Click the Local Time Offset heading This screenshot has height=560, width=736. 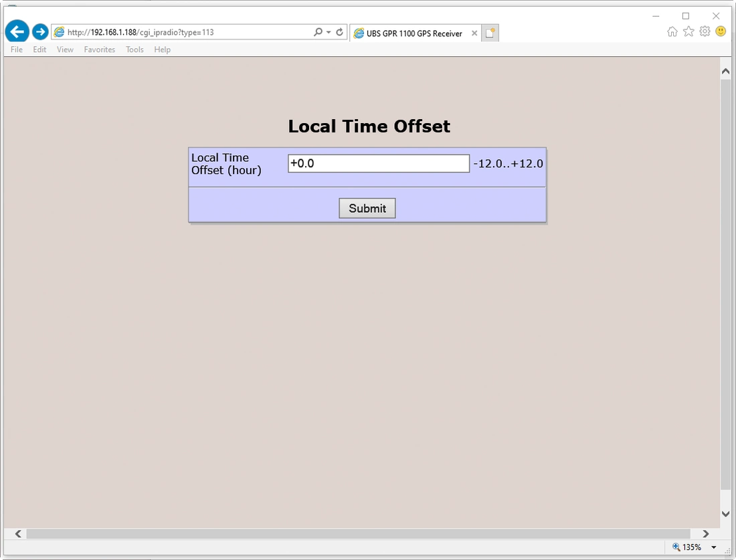369,126
